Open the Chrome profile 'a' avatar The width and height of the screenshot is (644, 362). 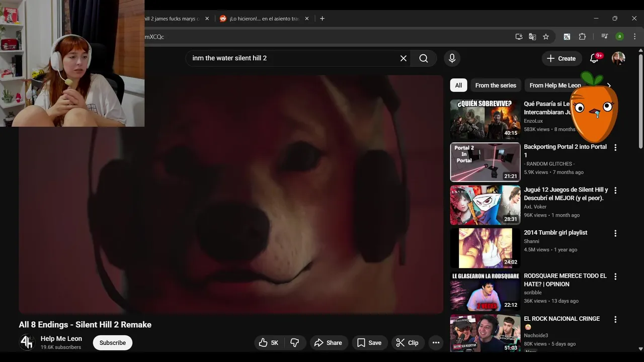point(620,37)
